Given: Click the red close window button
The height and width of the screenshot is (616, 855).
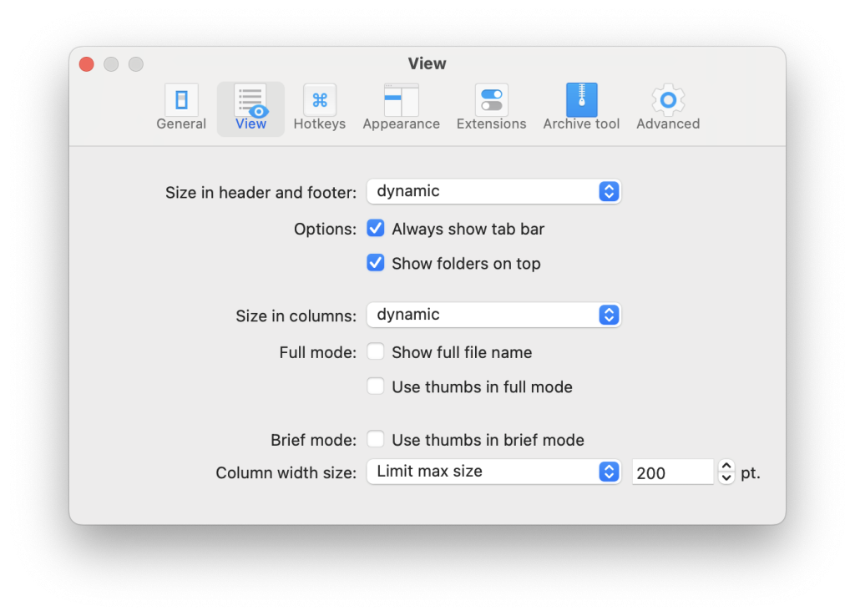Looking at the screenshot, I should coord(87,64).
